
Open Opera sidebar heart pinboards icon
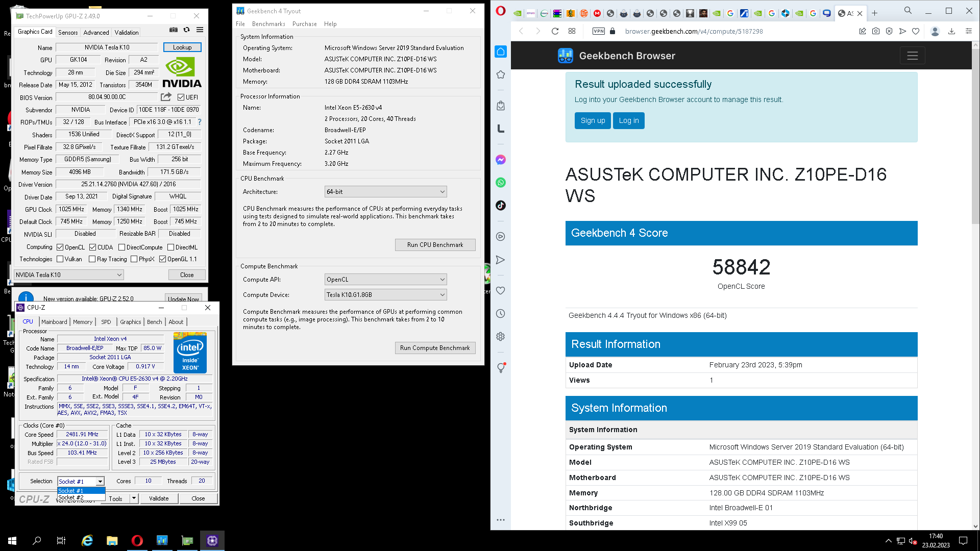point(501,291)
